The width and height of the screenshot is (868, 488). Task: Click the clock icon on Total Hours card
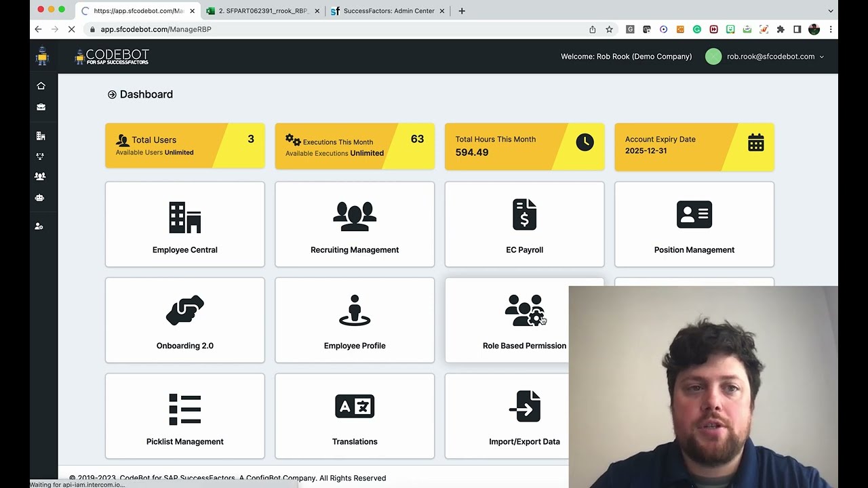coord(585,142)
